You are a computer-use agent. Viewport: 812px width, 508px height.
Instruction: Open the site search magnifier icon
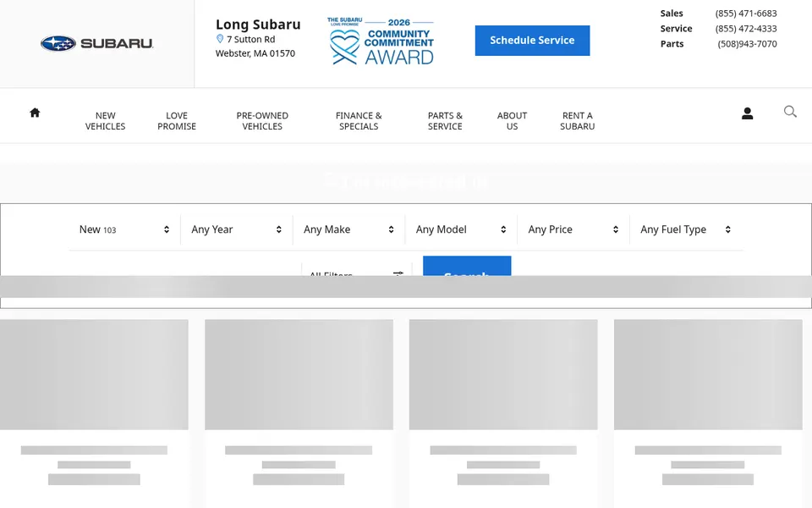click(x=790, y=112)
